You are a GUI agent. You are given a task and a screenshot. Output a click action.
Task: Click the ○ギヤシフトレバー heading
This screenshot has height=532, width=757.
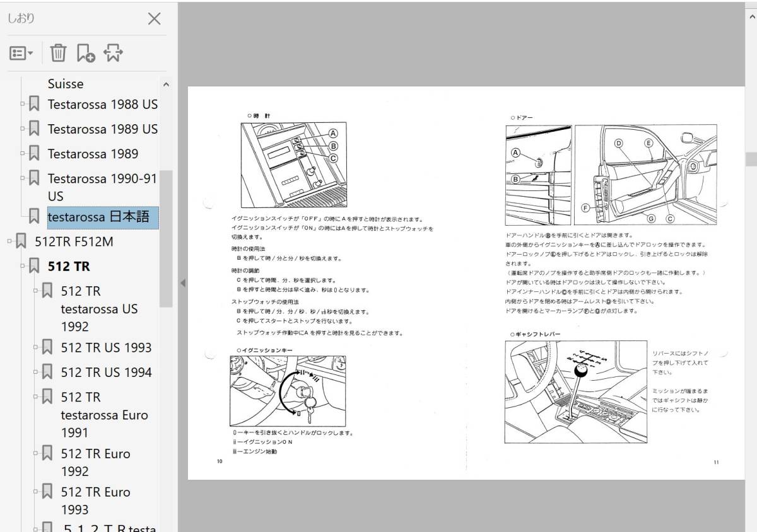pyautogui.click(x=534, y=334)
